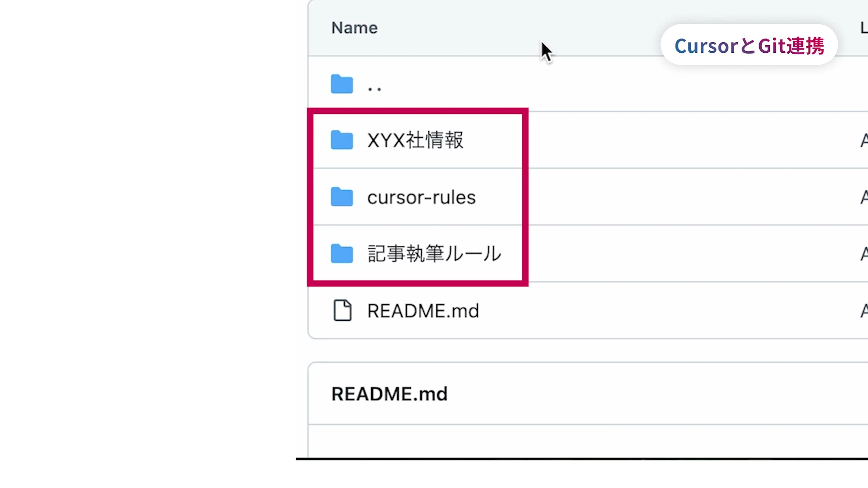Click the CursorとGit連携 overlay badge
Viewport: 868px width, 488px height.
pyautogui.click(x=749, y=45)
